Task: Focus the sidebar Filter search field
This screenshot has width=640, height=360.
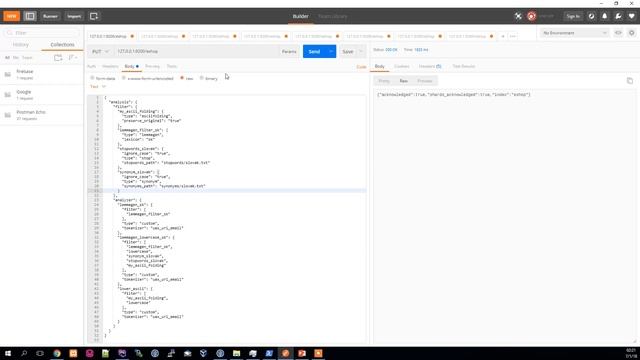Action: (x=42, y=33)
